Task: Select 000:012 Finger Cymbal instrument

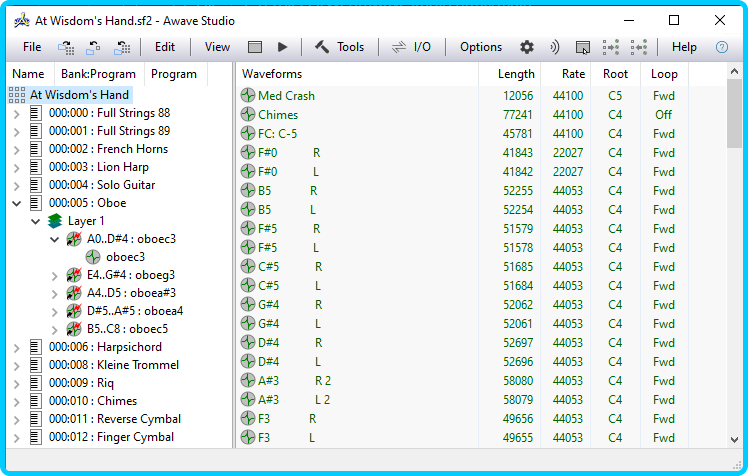Action: (x=111, y=437)
